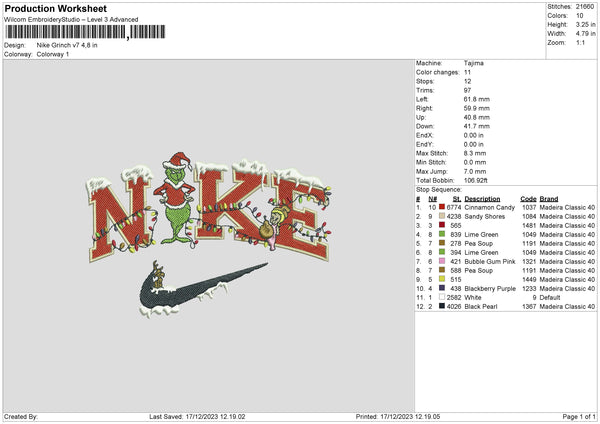Click the Lime Green swatch in row 4
The image size is (600, 424).
[442, 234]
